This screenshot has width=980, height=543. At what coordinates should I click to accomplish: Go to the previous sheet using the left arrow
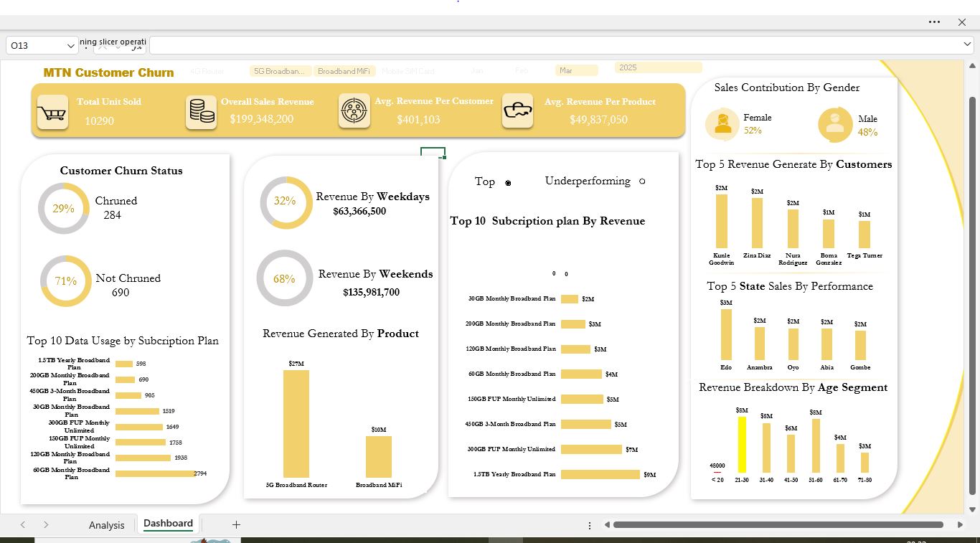click(x=23, y=525)
